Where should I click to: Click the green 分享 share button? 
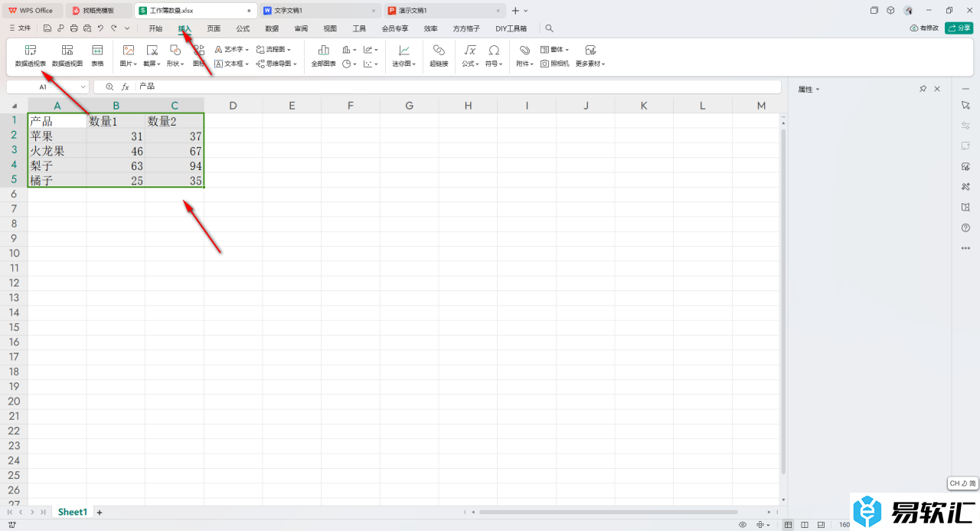[x=959, y=28]
